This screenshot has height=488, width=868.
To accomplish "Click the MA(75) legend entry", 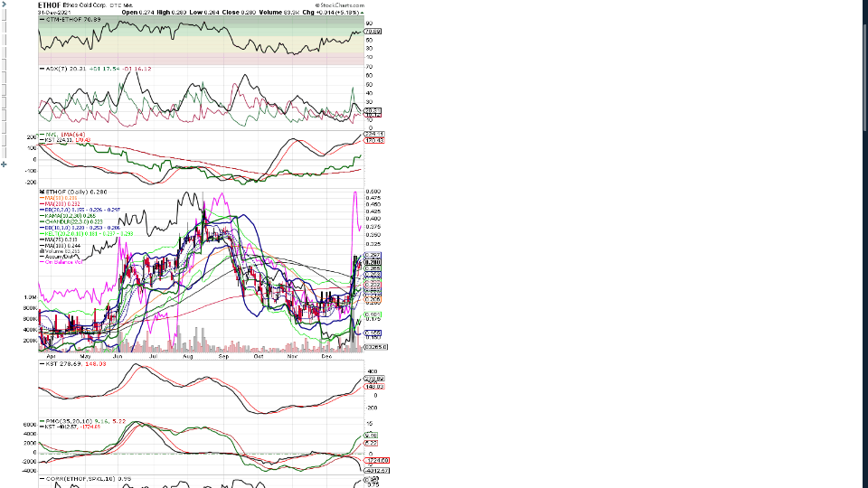I will (61, 239).
